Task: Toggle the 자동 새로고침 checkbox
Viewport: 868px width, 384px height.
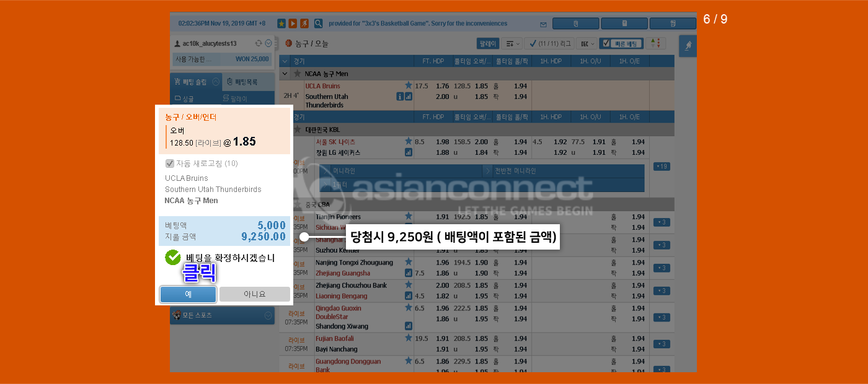Action: click(169, 164)
